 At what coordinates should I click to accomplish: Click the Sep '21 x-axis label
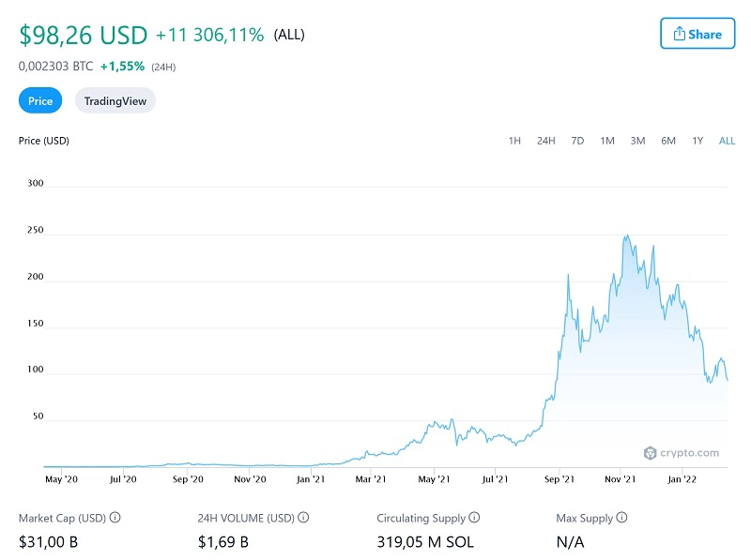click(559, 479)
